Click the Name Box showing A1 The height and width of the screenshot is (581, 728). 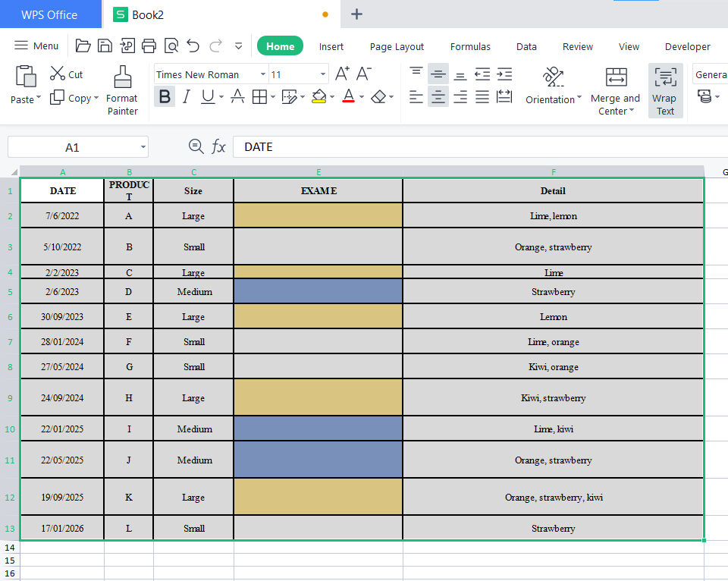[x=72, y=146]
